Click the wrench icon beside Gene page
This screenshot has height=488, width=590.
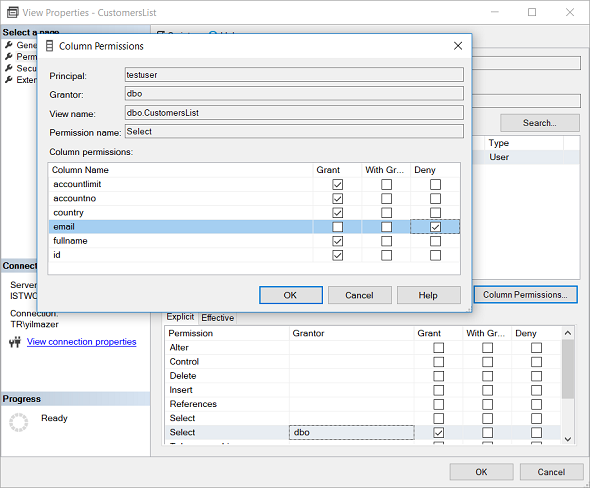click(x=9, y=45)
